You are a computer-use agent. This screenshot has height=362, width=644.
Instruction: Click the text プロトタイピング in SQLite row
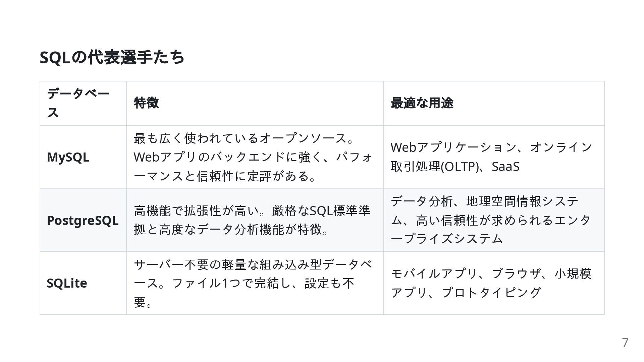(492, 293)
